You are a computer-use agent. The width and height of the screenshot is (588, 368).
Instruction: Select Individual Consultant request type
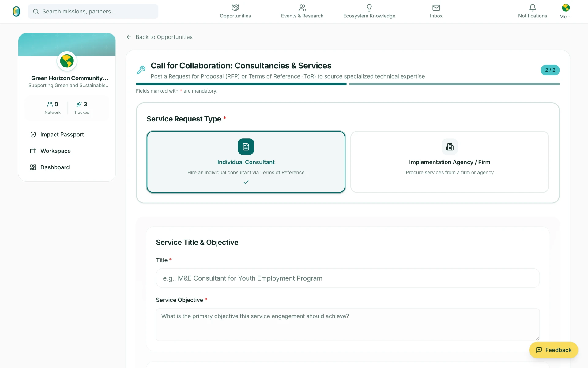(x=246, y=162)
